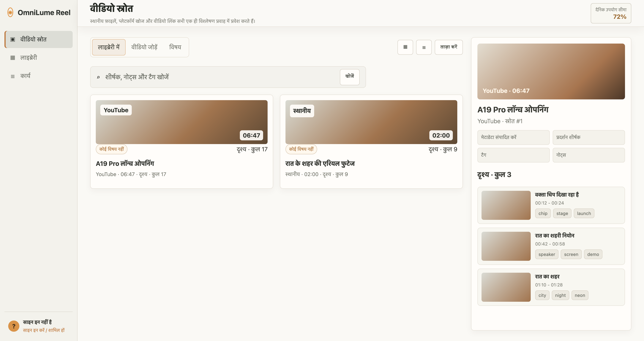644x341 pixels.
Task: Click the टैग input field
Action: point(514,155)
